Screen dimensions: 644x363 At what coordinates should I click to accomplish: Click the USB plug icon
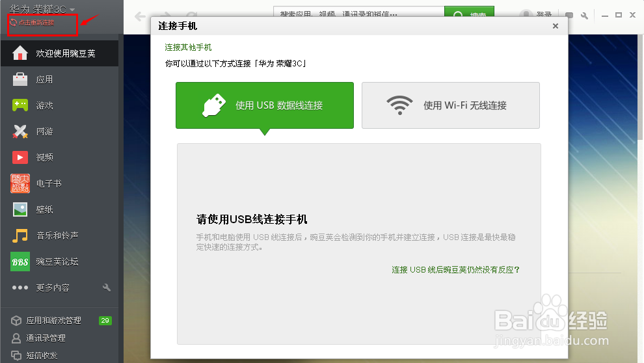tap(214, 105)
